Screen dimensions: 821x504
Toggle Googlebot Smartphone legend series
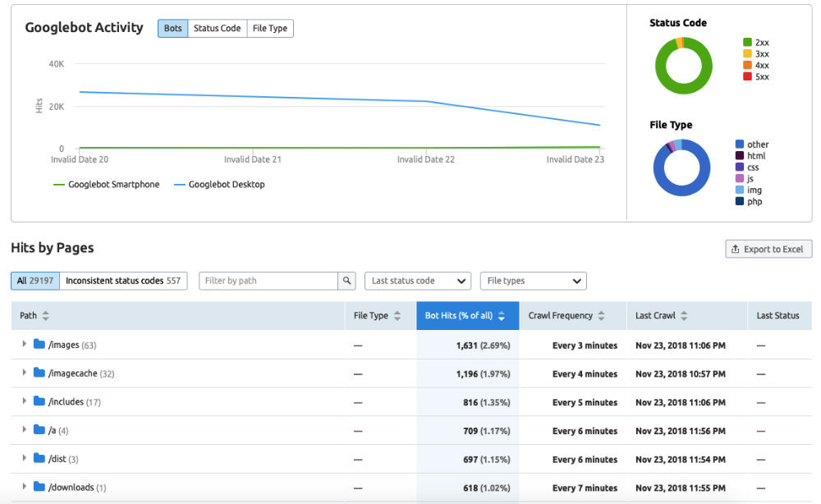[106, 184]
